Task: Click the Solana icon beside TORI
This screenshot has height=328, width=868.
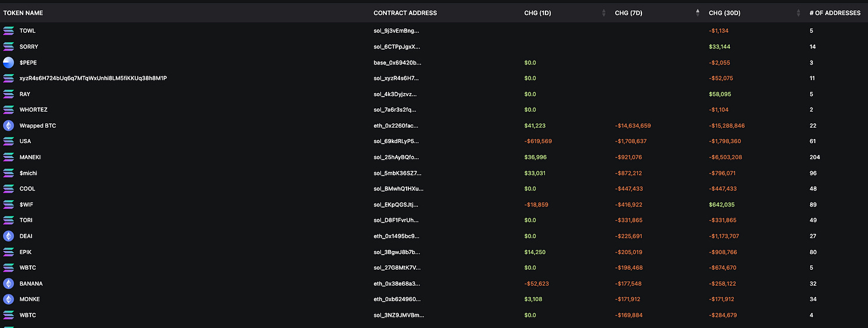Action: pos(8,221)
